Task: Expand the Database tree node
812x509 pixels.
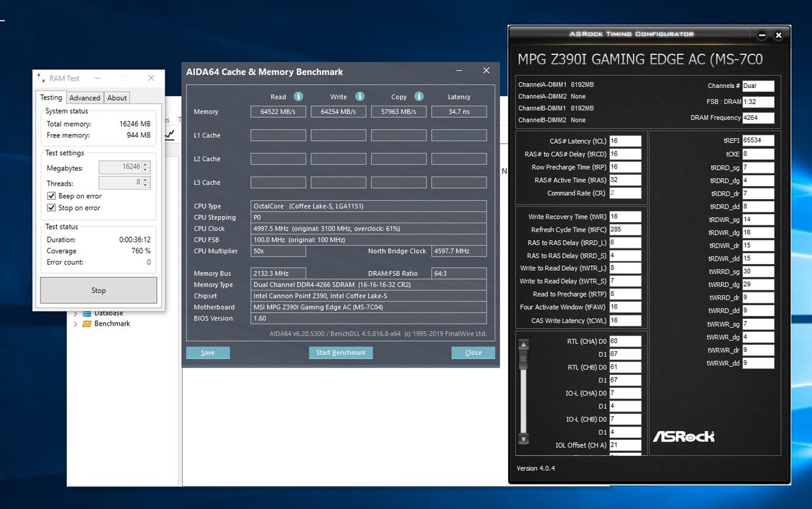Action: coord(75,313)
